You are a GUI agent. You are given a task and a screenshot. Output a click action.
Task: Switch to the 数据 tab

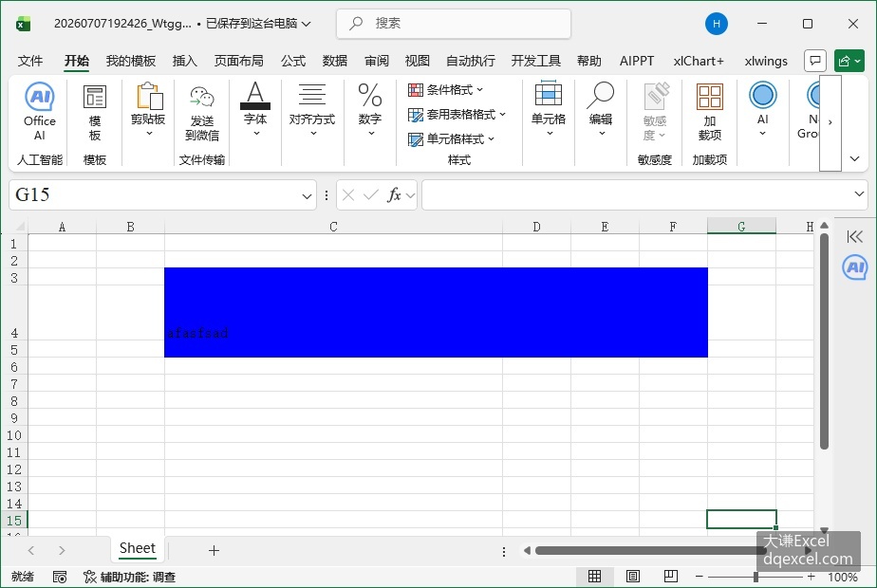tap(334, 61)
